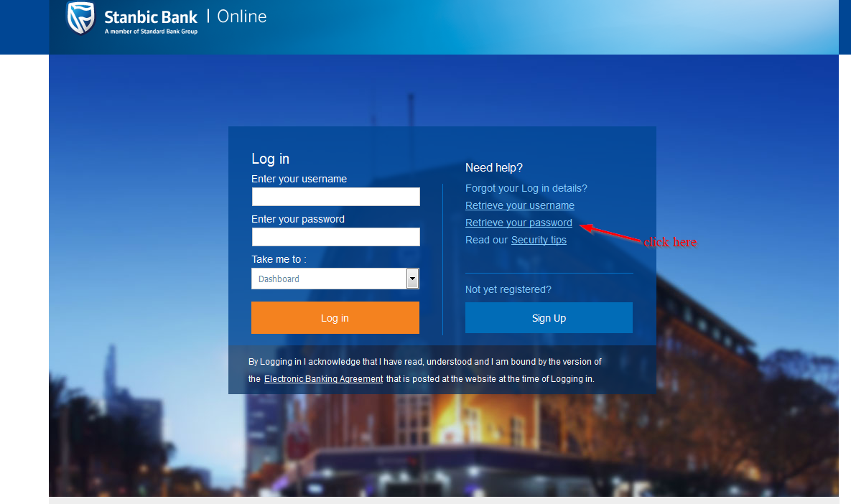Click the username input field
This screenshot has height=504, width=851.
point(335,197)
